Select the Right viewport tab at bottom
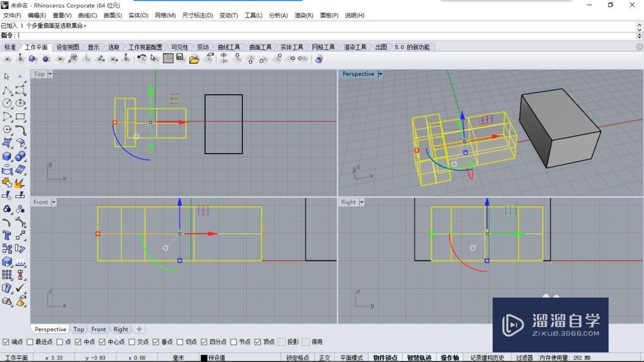The image size is (644, 362). (x=121, y=330)
